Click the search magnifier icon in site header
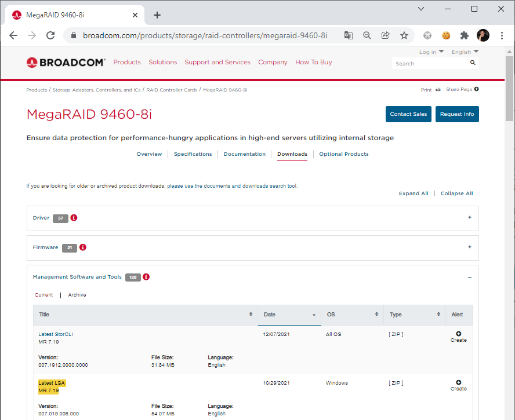This screenshot has height=420, width=515. pos(473,63)
